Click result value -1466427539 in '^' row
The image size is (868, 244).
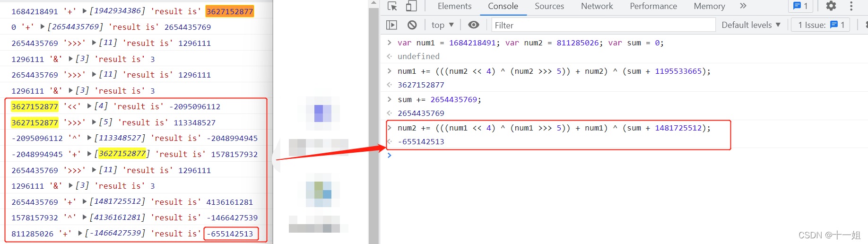click(x=232, y=218)
